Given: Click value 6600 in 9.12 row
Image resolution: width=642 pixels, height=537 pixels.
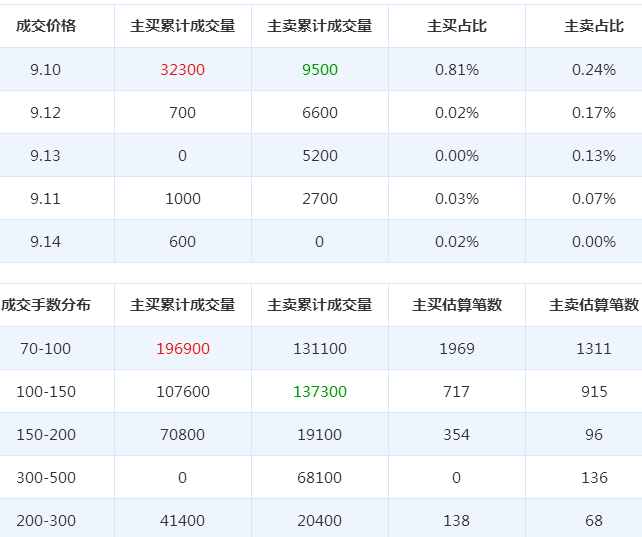Looking at the screenshot, I should coord(320,113).
